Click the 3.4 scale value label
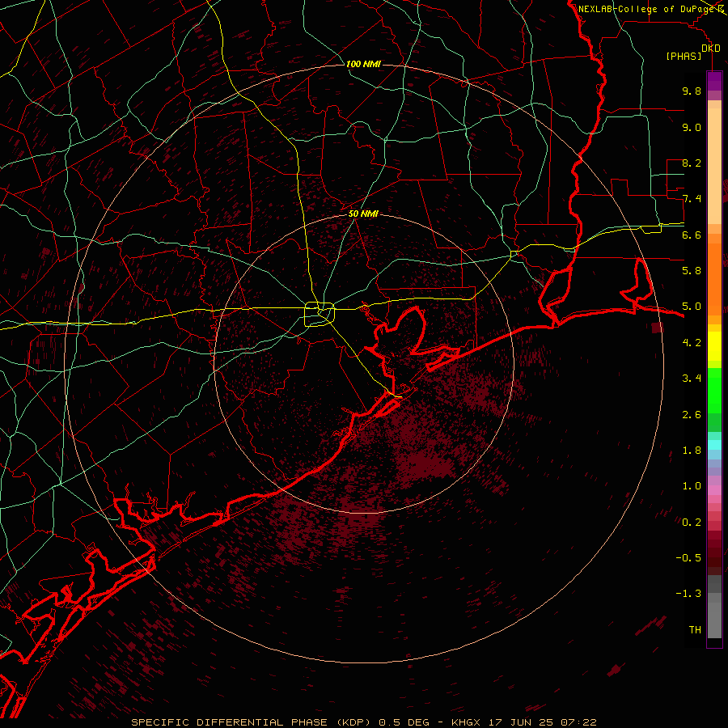 tap(692, 378)
